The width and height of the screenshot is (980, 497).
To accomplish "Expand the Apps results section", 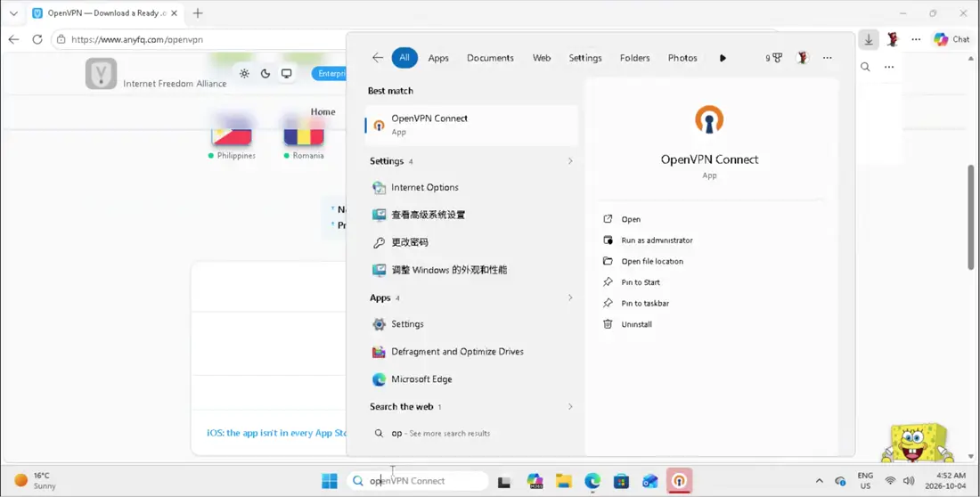I will tap(570, 297).
